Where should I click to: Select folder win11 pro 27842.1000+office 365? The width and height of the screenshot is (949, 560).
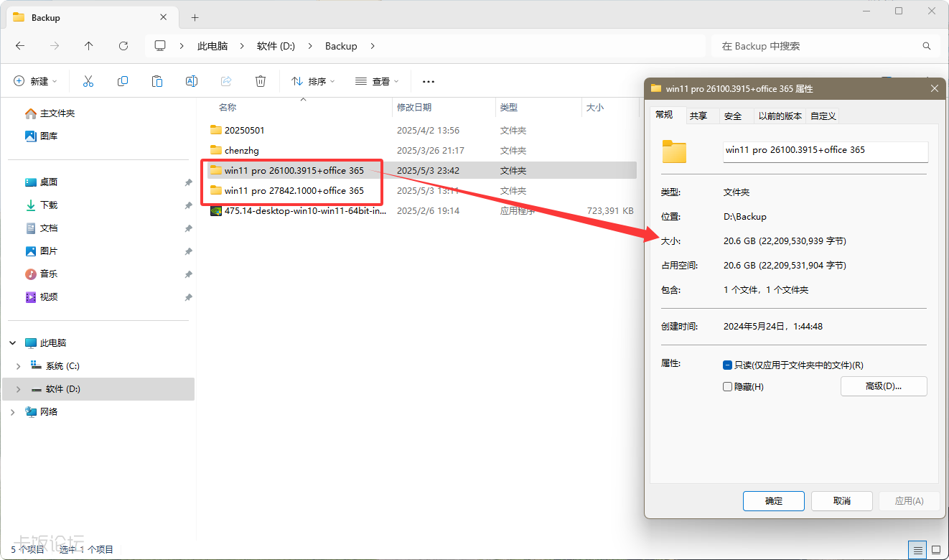tap(294, 191)
